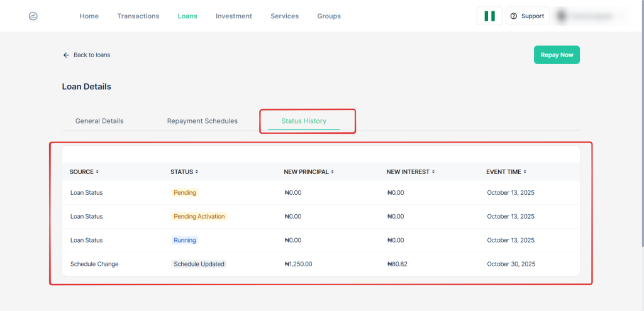The width and height of the screenshot is (644, 311).
Task: Click the ₦1,250.00 principal value
Action: pyautogui.click(x=298, y=265)
